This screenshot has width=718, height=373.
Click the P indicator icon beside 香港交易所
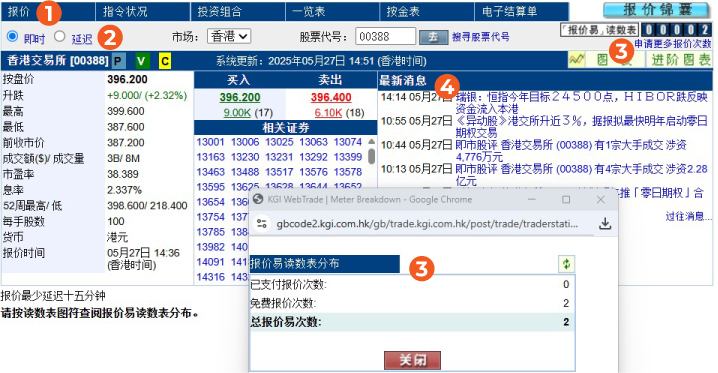point(119,61)
